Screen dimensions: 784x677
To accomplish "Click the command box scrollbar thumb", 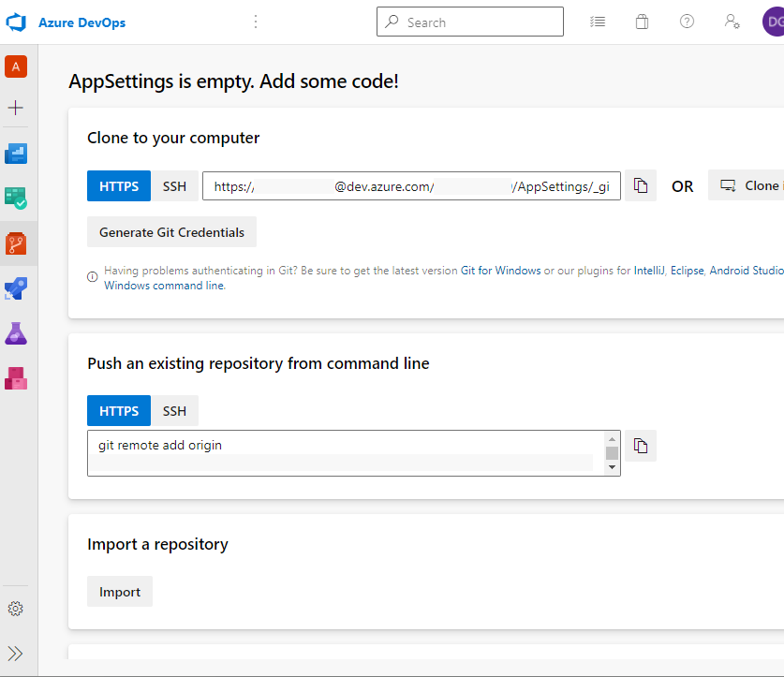I will click(612, 453).
